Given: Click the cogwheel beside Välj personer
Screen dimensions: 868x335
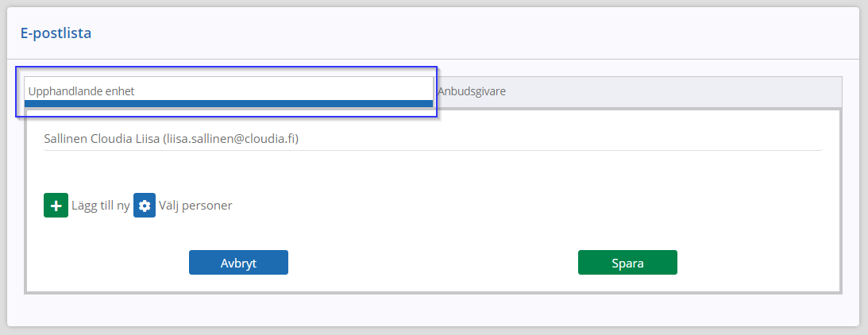Looking at the screenshot, I should pos(145,206).
